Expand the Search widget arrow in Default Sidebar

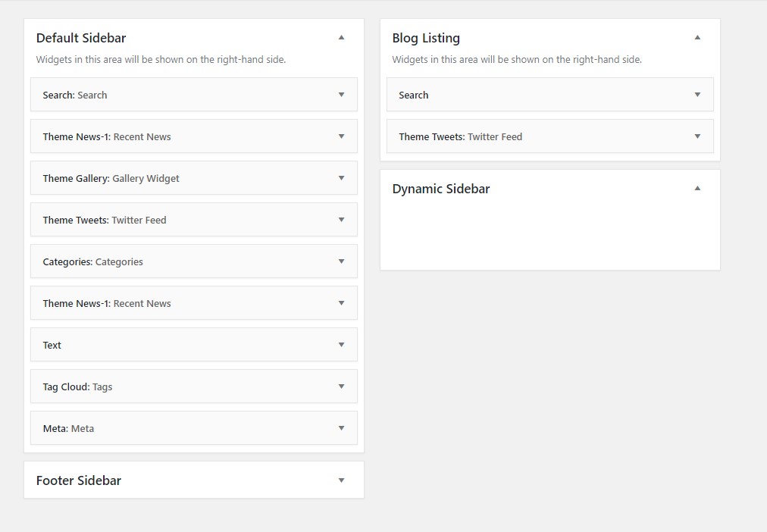click(x=341, y=95)
